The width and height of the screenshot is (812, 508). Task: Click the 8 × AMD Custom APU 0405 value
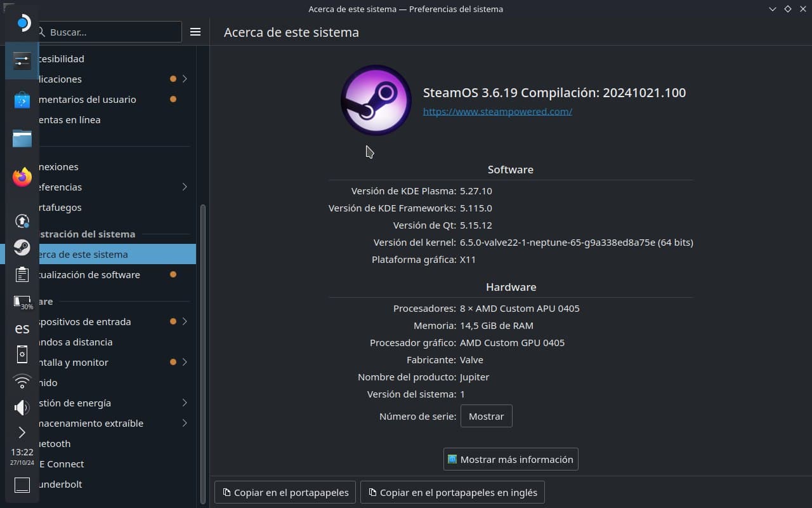click(x=520, y=308)
